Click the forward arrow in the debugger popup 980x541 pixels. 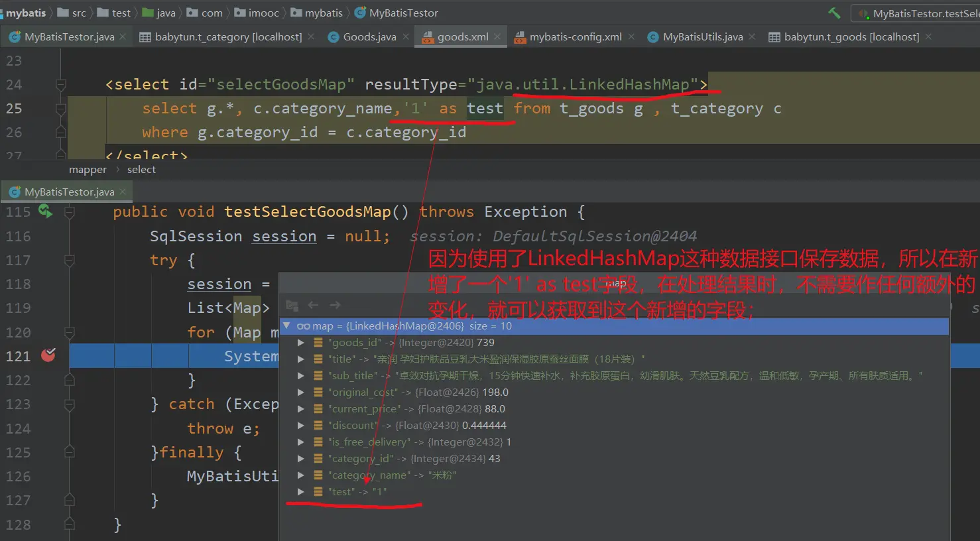click(x=335, y=305)
